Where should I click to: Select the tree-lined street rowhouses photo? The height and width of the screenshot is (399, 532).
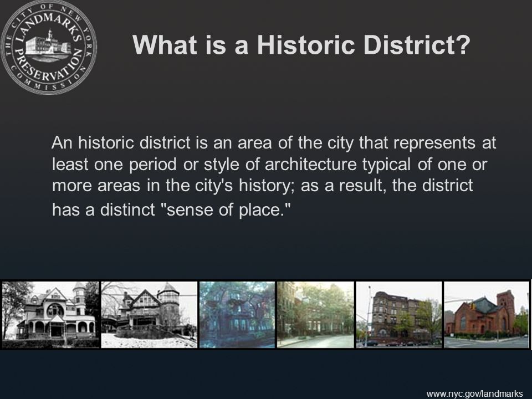[x=315, y=315]
